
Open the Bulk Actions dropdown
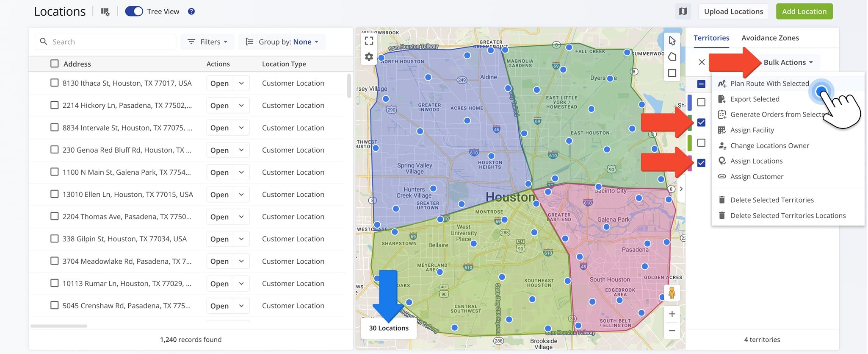(788, 62)
